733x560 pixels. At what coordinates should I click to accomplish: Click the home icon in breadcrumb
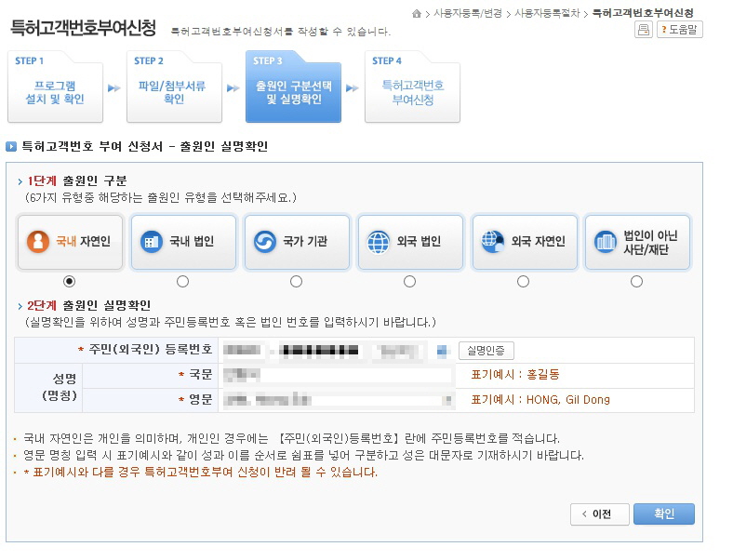417,14
